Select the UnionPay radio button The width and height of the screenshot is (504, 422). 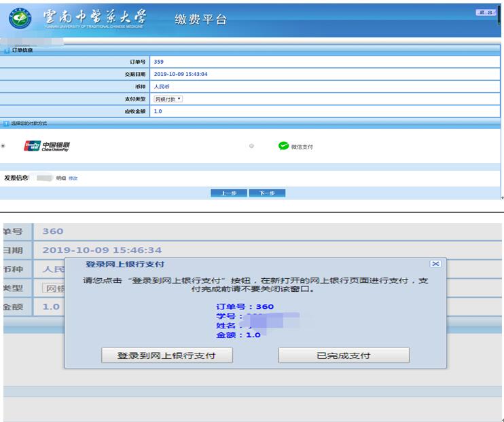[3, 146]
